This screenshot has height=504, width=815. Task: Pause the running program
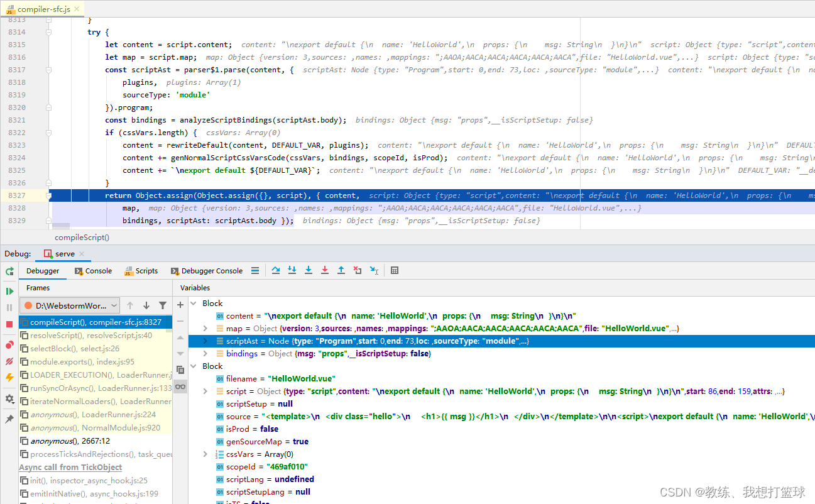[9, 307]
